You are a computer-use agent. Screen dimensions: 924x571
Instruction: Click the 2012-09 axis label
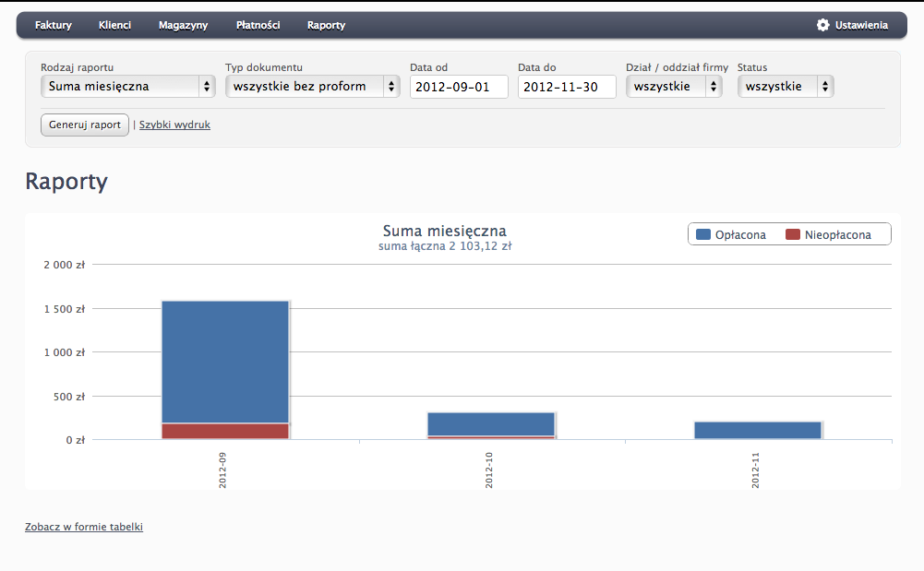point(222,470)
